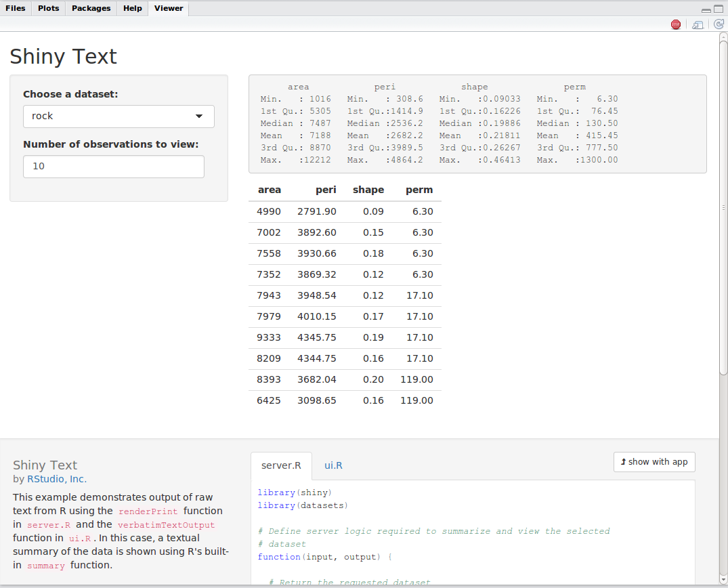The height and width of the screenshot is (588, 728).
Task: Open the Choose a dataset dropdown
Action: coord(119,117)
